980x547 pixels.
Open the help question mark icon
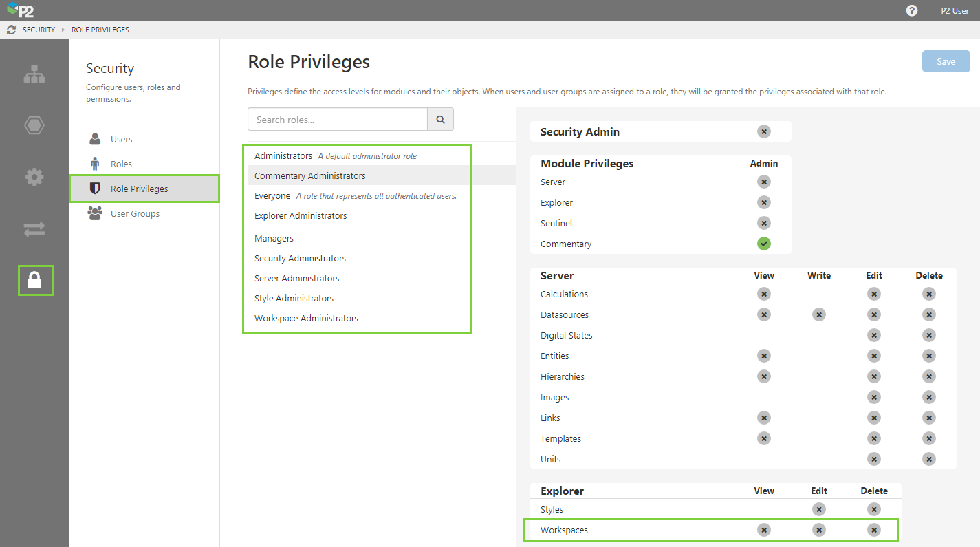coord(912,10)
